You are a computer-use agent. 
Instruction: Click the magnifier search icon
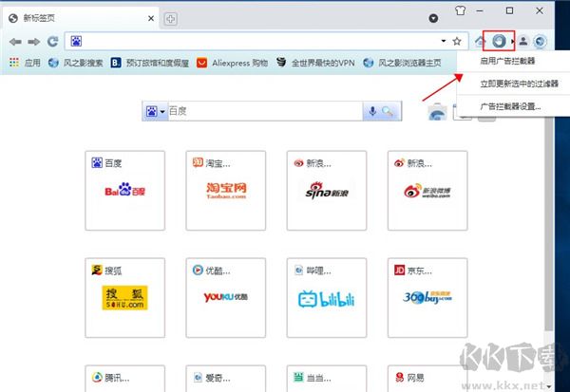388,112
